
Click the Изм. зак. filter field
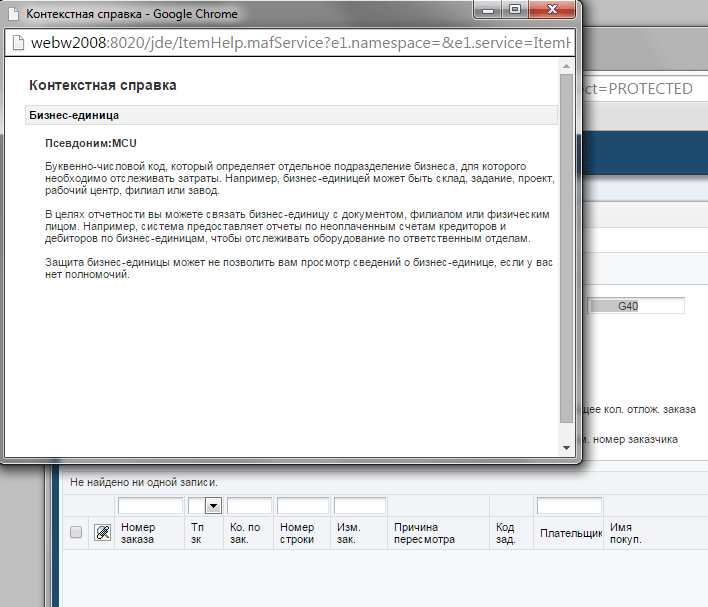(x=359, y=506)
